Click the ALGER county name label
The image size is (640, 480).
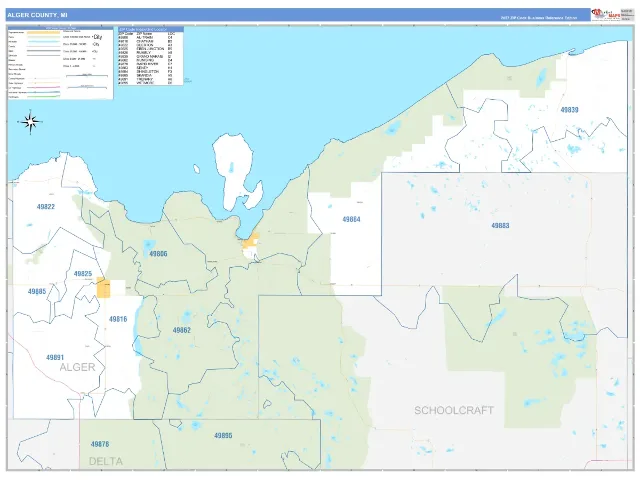77,367
